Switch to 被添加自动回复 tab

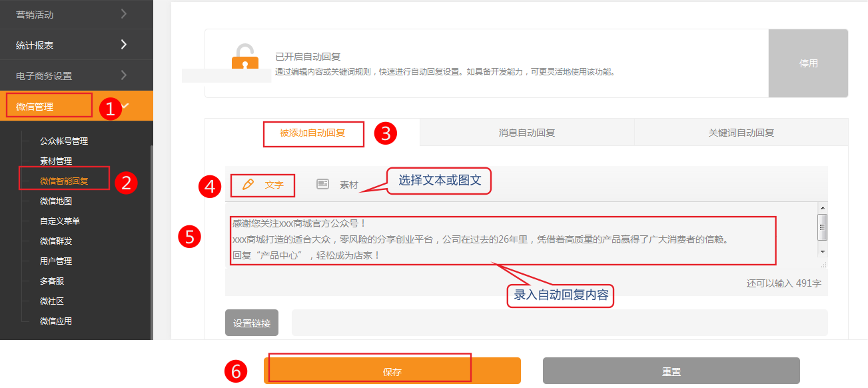312,133
